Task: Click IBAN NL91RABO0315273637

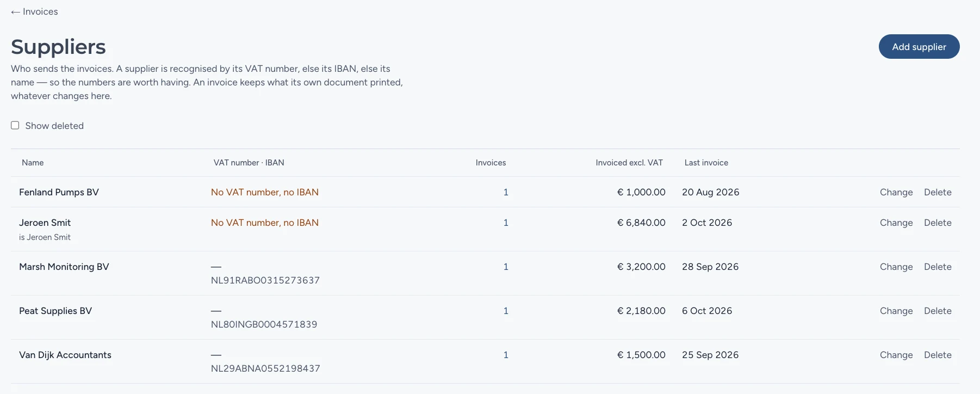Action: pos(265,280)
